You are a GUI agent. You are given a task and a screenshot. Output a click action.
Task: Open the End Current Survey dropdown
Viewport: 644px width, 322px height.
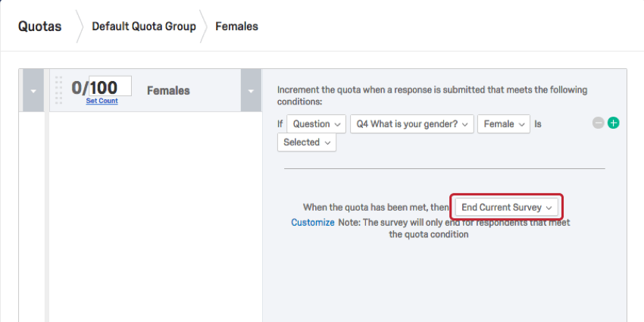(506, 207)
